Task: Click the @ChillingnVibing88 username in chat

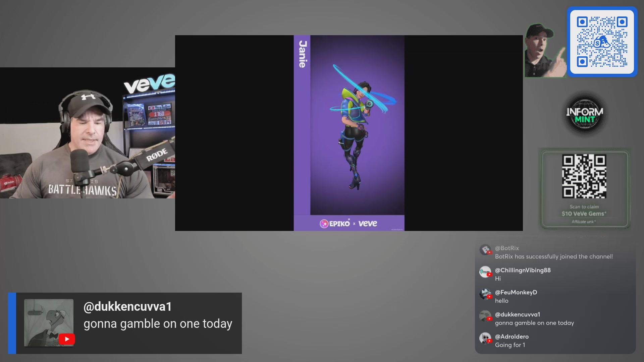Action: click(523, 270)
